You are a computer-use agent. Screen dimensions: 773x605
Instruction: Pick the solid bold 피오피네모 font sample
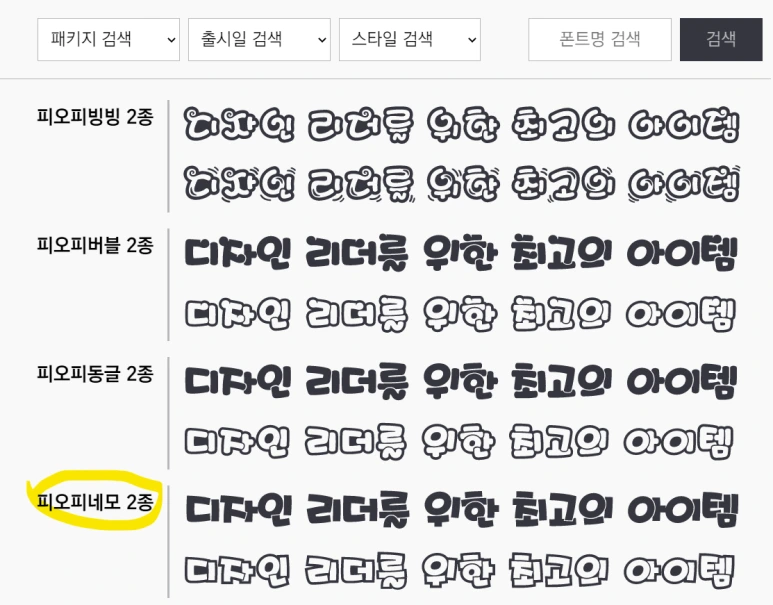point(461,509)
